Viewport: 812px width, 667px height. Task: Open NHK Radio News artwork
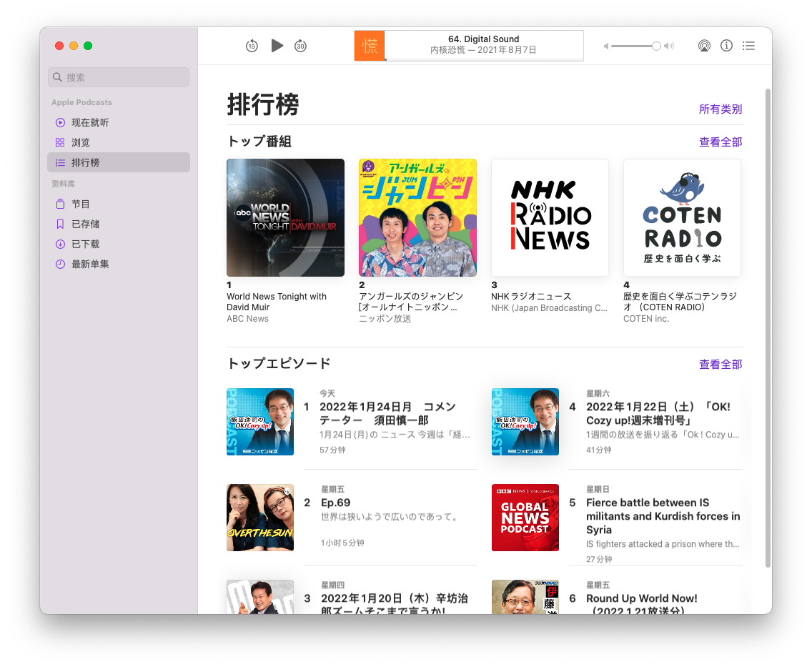coord(550,217)
